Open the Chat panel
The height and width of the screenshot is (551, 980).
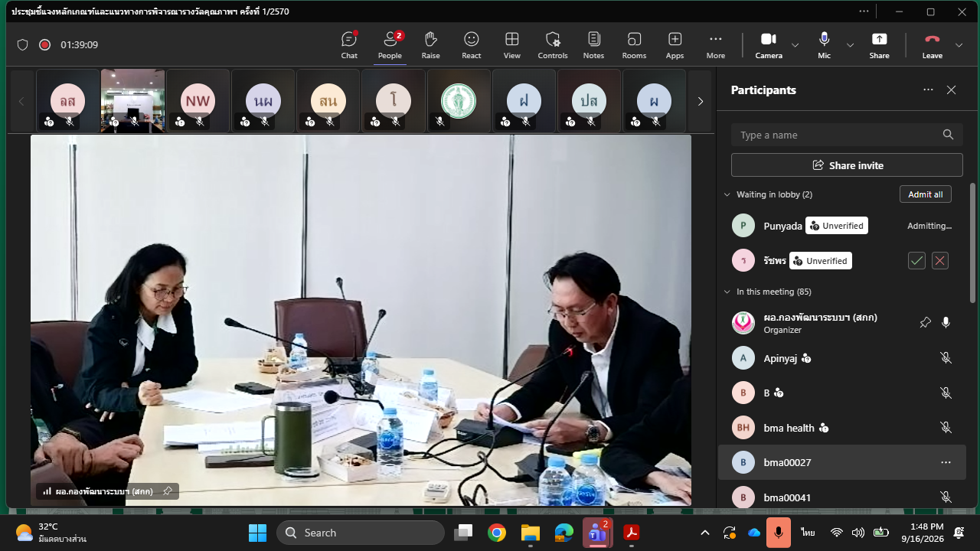pos(349,45)
